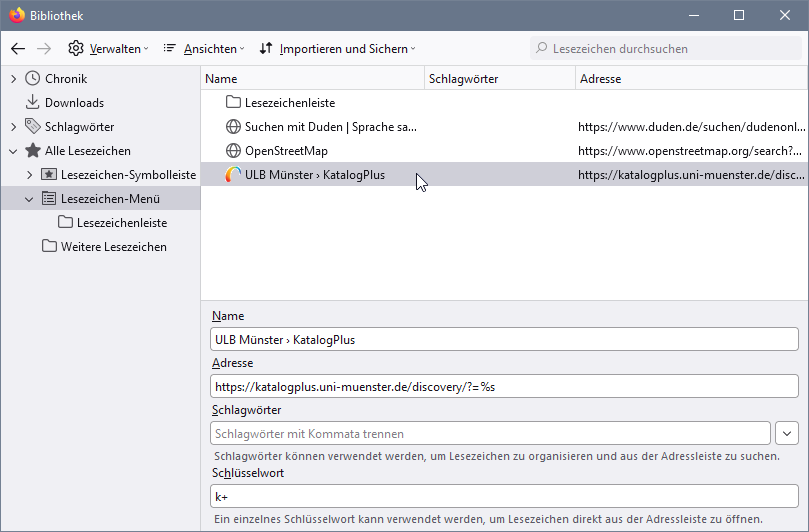The height and width of the screenshot is (532, 809).
Task: Click the forward arrow button
Action: pyautogui.click(x=44, y=49)
